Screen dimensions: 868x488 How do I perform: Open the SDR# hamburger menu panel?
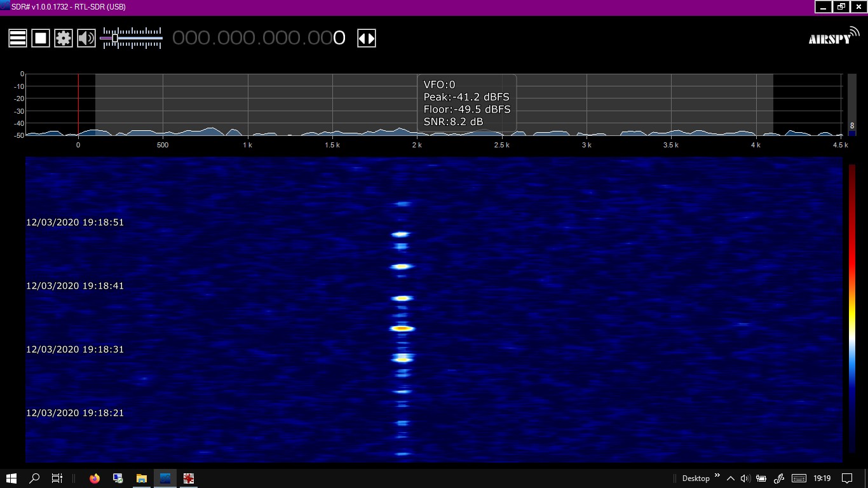18,38
